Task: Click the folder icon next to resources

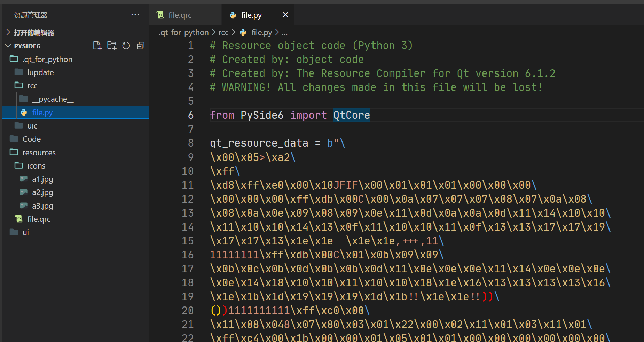Action: click(14, 152)
